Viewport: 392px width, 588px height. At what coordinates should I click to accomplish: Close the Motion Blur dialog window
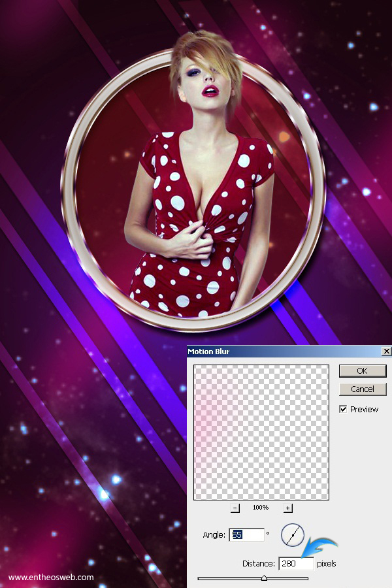(386, 351)
